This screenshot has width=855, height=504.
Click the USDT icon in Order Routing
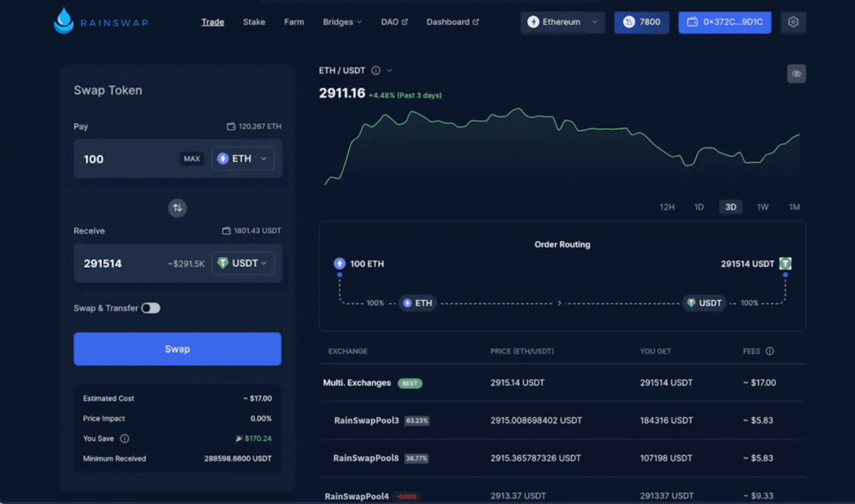[785, 263]
